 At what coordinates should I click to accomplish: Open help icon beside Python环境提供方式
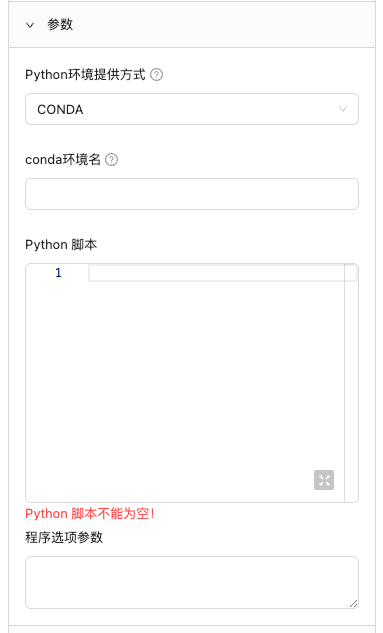click(157, 75)
